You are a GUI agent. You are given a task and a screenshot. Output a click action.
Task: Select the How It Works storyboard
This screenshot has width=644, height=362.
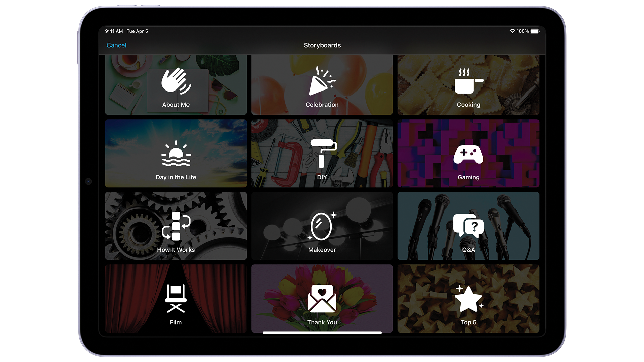[x=176, y=226]
